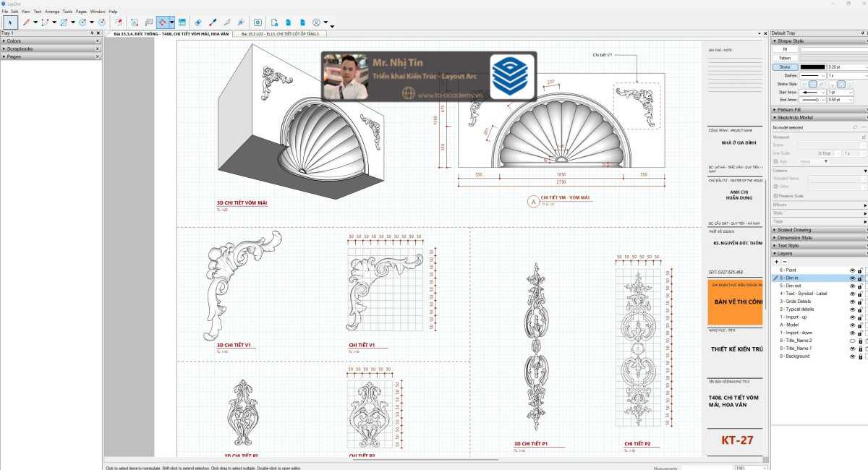Toggle the Pattern button
This screenshot has width=868, height=470.
785,58
